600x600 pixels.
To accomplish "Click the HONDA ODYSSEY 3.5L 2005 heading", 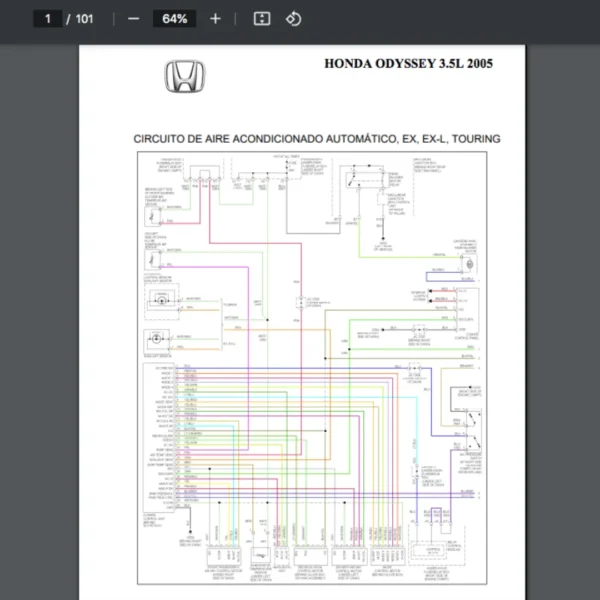I will (x=408, y=64).
